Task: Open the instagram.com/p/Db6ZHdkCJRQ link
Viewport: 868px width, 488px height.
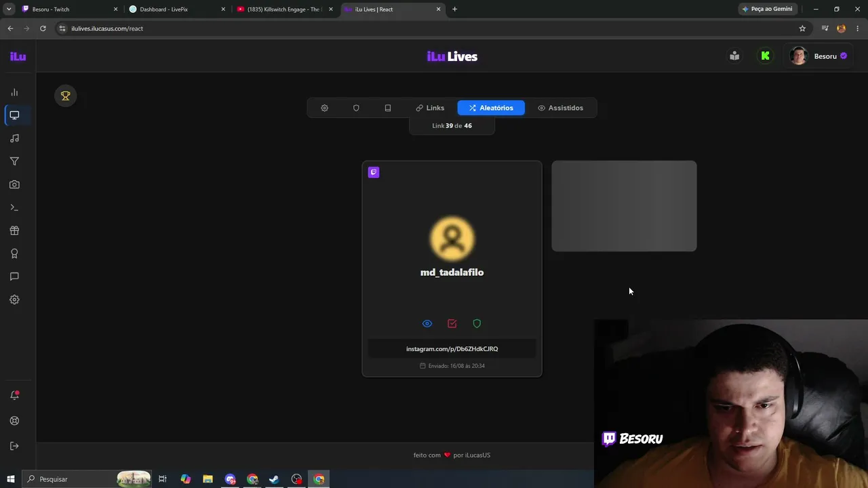Action: click(452, 349)
